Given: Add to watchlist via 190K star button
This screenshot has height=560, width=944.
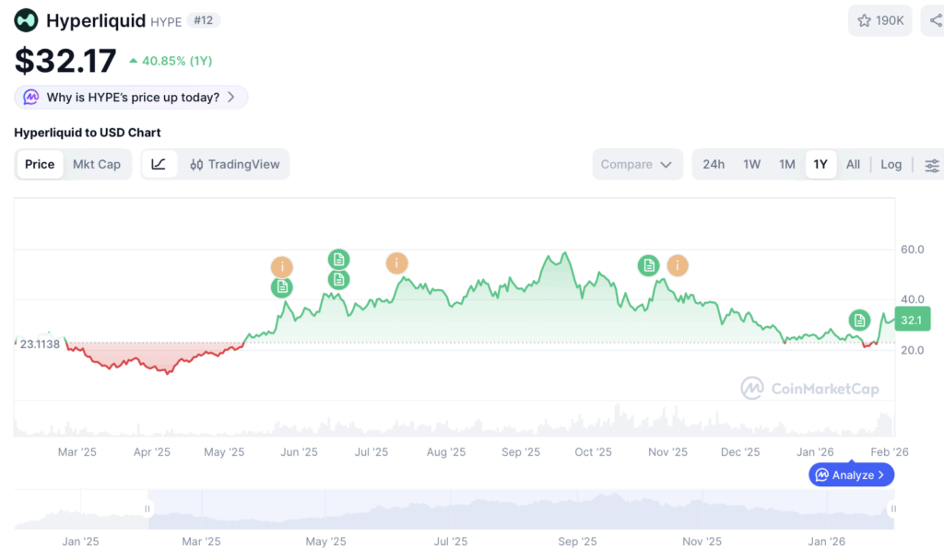Looking at the screenshot, I should pos(880,20).
